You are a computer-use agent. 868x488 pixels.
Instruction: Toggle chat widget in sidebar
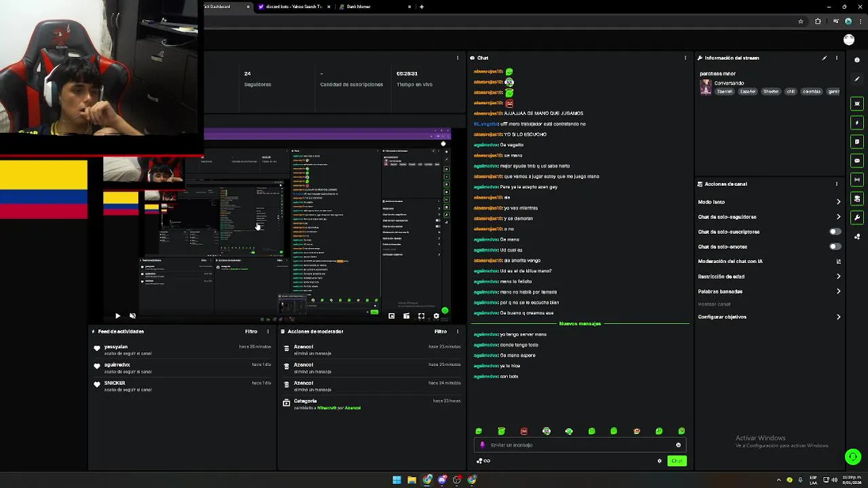point(857,161)
